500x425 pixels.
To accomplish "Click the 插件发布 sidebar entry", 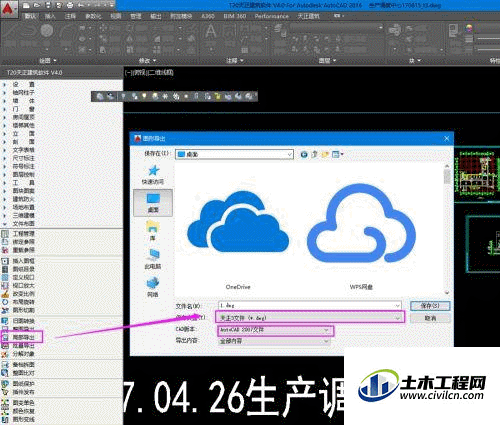I will point(23,392).
